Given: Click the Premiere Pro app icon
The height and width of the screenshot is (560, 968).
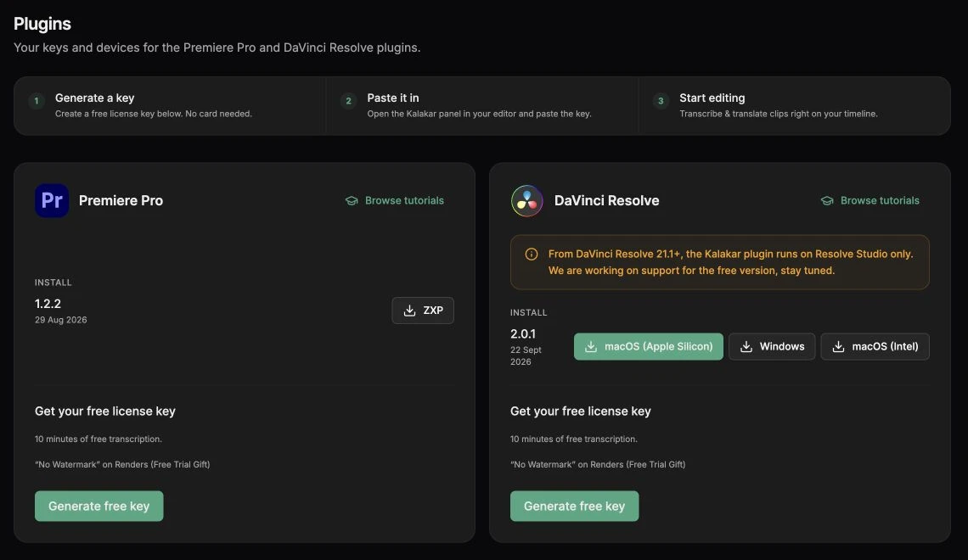Looking at the screenshot, I should point(52,200).
